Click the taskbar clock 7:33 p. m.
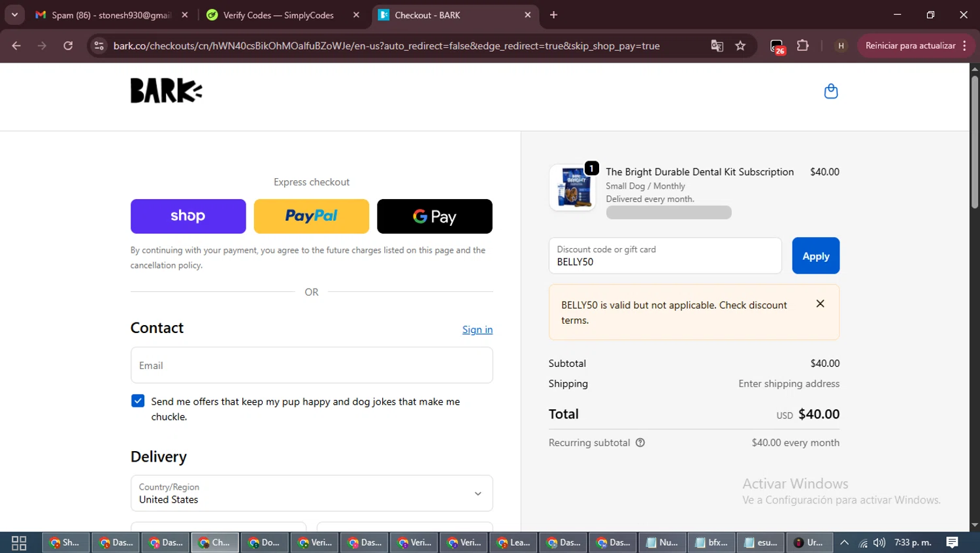 click(x=913, y=543)
